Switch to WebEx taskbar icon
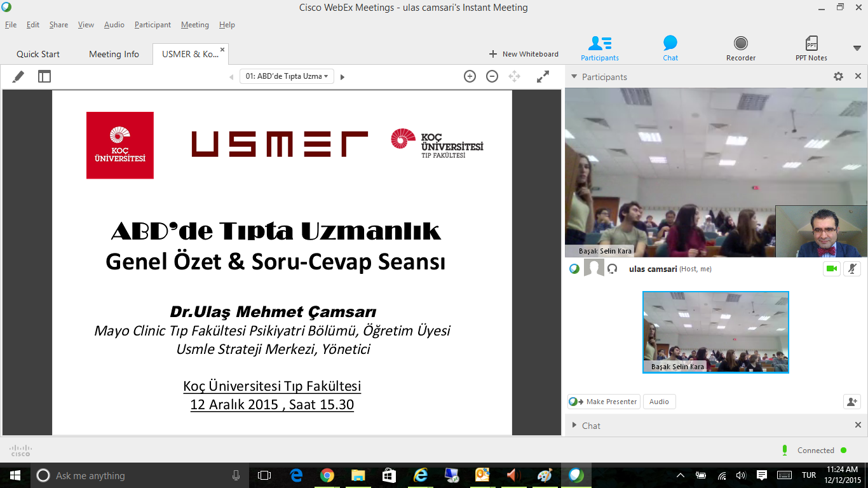868x488 pixels. tap(576, 475)
